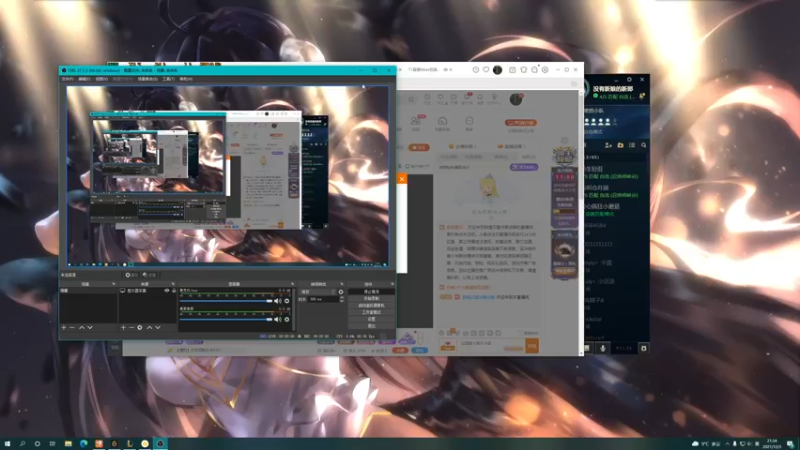Click new folder icon in game friend list

click(x=620, y=145)
